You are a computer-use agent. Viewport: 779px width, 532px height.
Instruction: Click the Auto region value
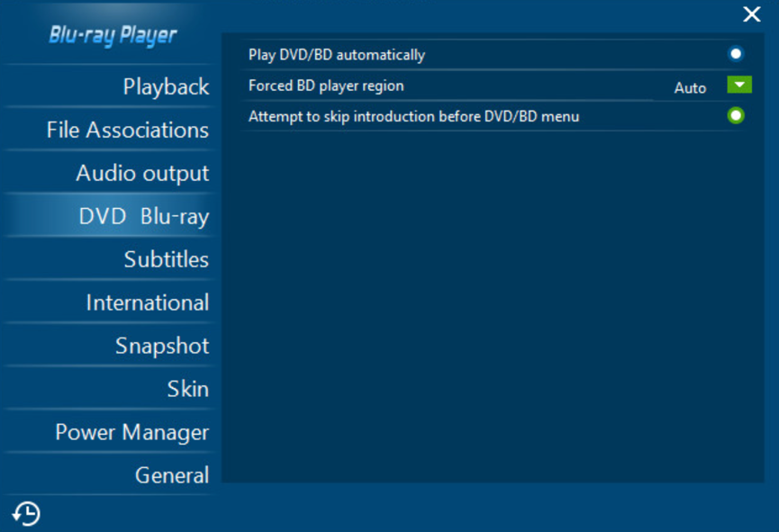tap(690, 88)
